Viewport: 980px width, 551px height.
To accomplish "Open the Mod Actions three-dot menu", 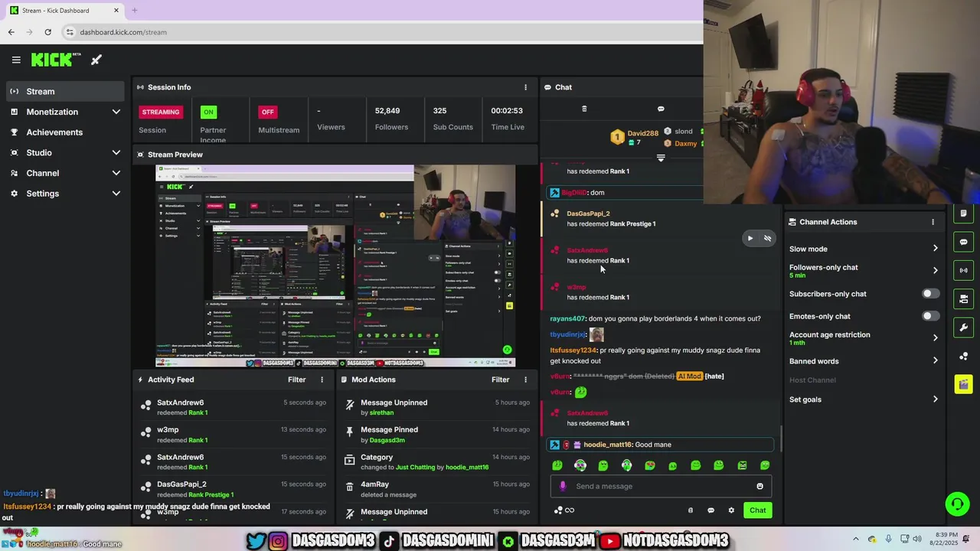I will (x=525, y=380).
